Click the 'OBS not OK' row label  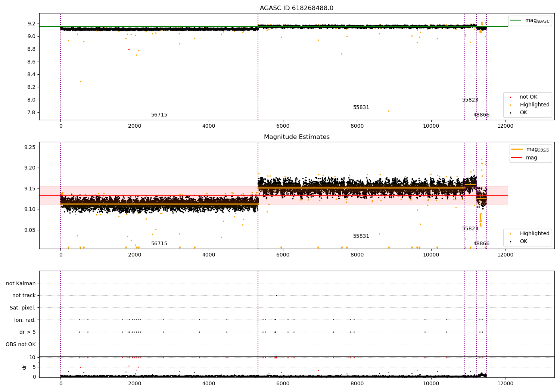click(21, 344)
